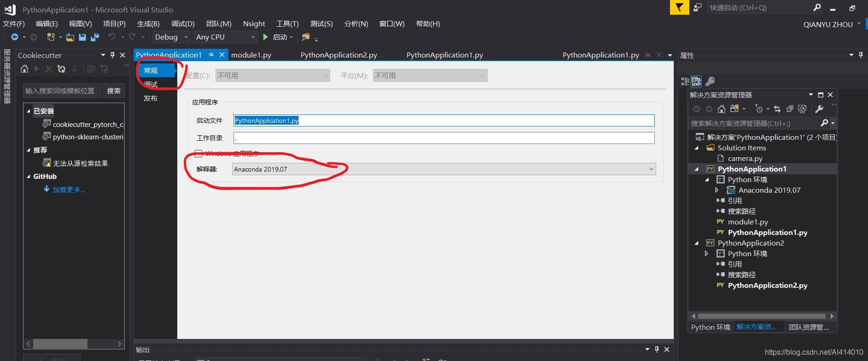Collapse the installed templates group

point(29,111)
